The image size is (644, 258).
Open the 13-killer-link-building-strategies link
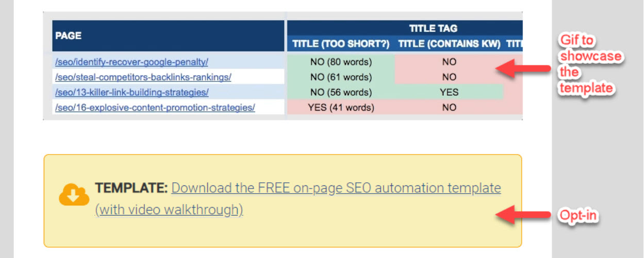coord(131,93)
